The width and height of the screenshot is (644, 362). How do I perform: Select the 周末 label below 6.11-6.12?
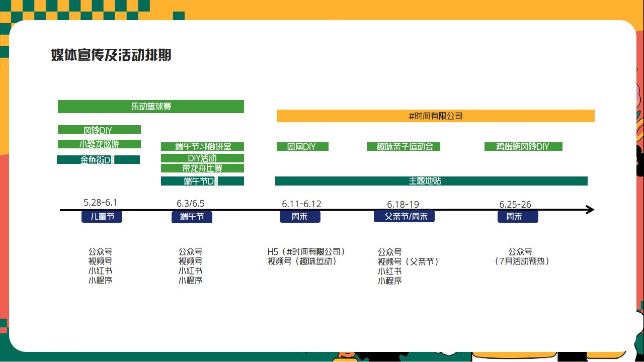coord(300,217)
